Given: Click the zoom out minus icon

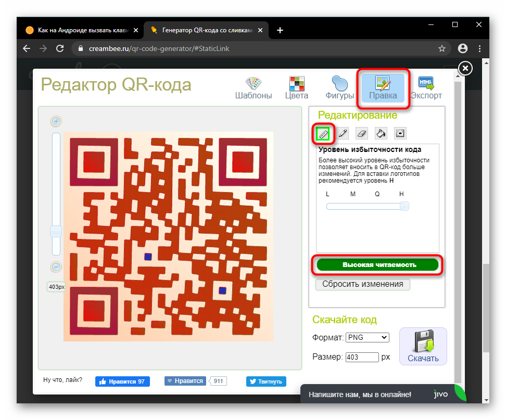Looking at the screenshot, I should click(x=56, y=267).
